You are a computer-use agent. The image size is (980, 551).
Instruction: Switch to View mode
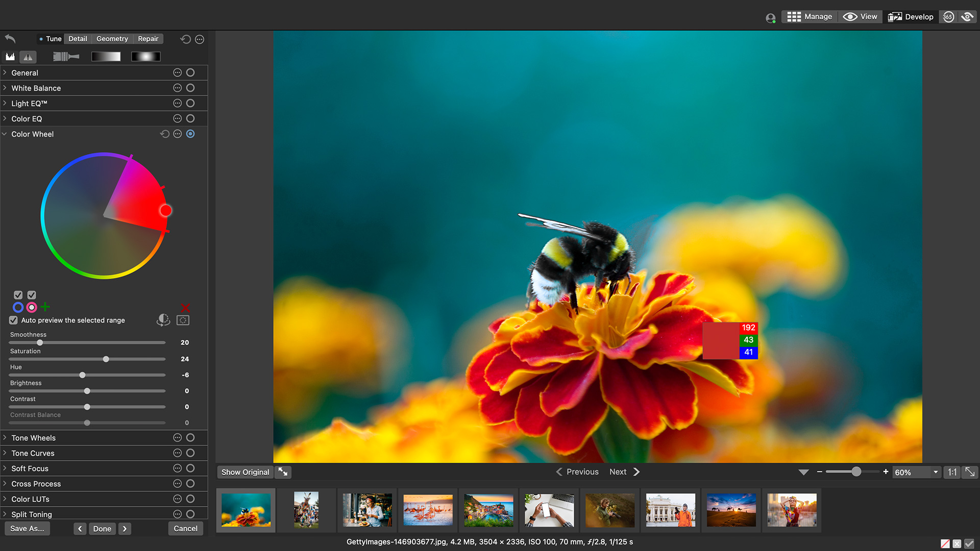pyautogui.click(x=860, y=17)
